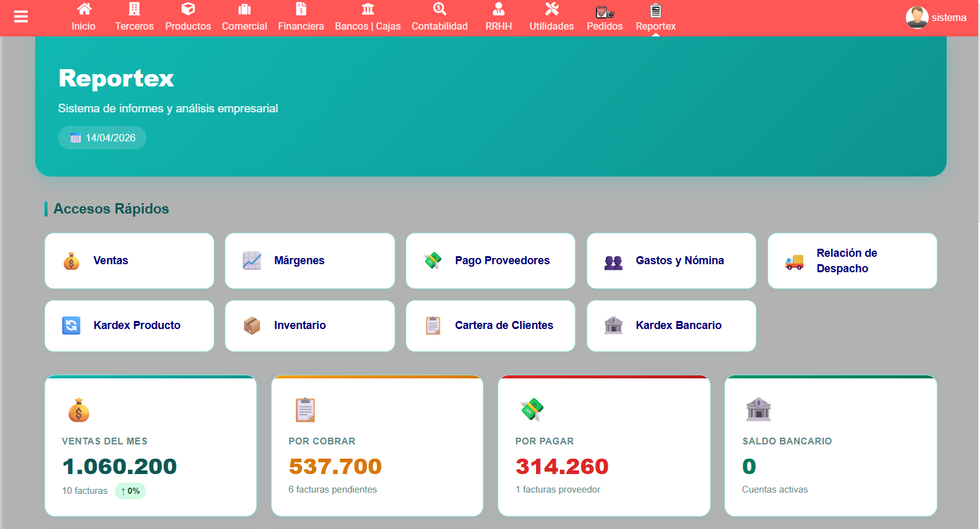980x529 pixels.
Task: Go to Pago Proveedores report
Action: 490,260
